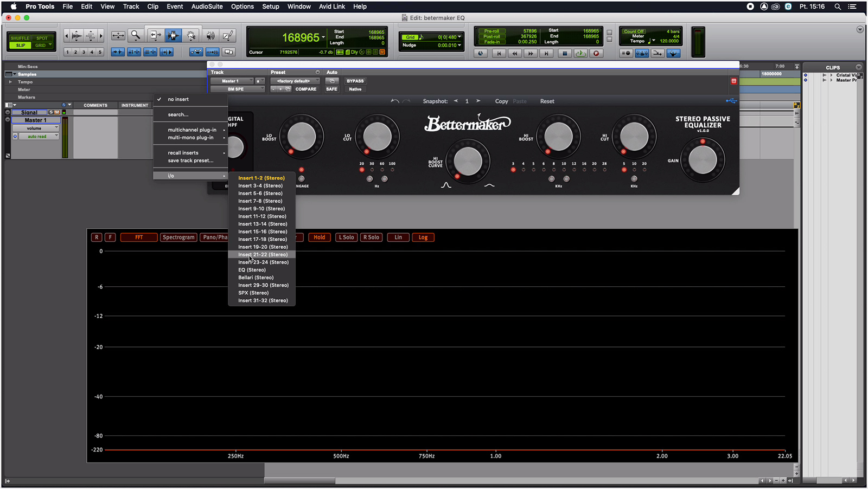Click the shelf-shaped boost curve icon
Viewport: 868px width, 489px height.
(489, 185)
